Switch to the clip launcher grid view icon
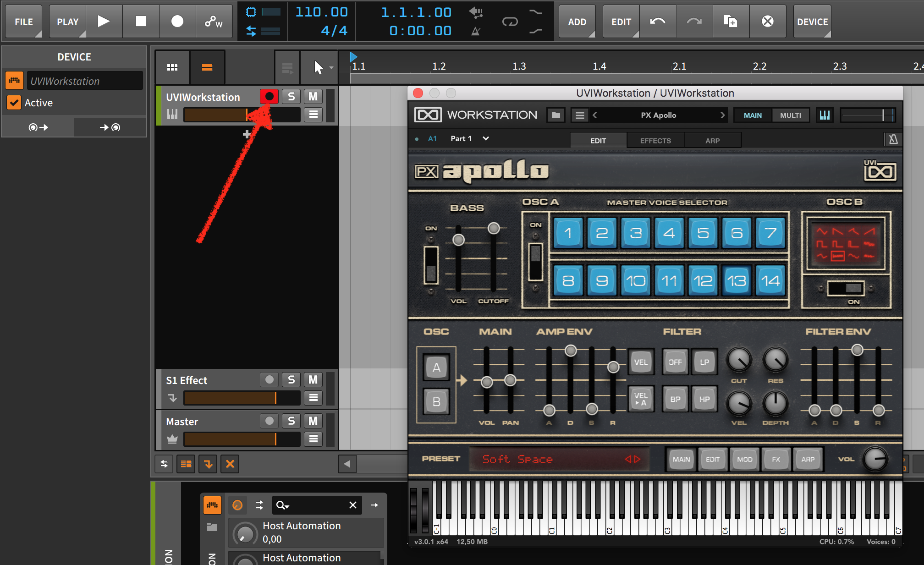The height and width of the screenshot is (565, 924). pos(172,67)
